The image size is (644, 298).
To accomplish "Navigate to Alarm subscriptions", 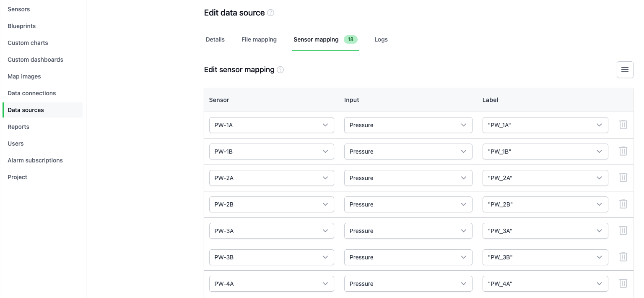I will (x=35, y=160).
